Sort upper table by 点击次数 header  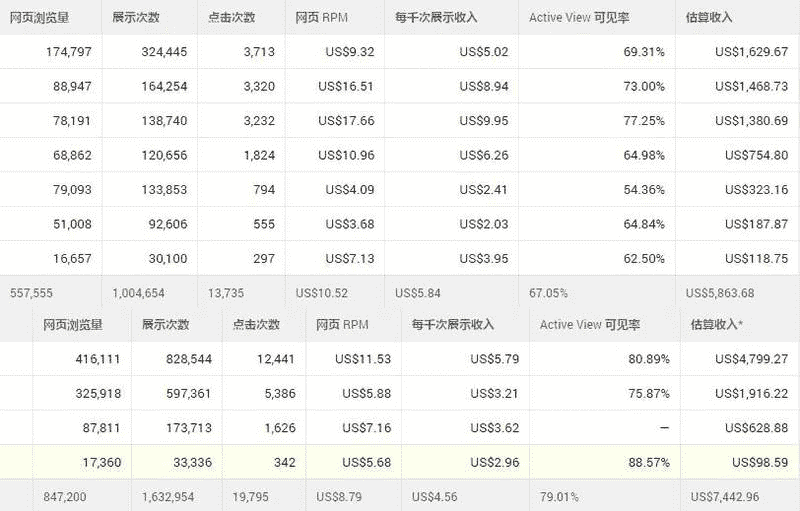[230, 18]
